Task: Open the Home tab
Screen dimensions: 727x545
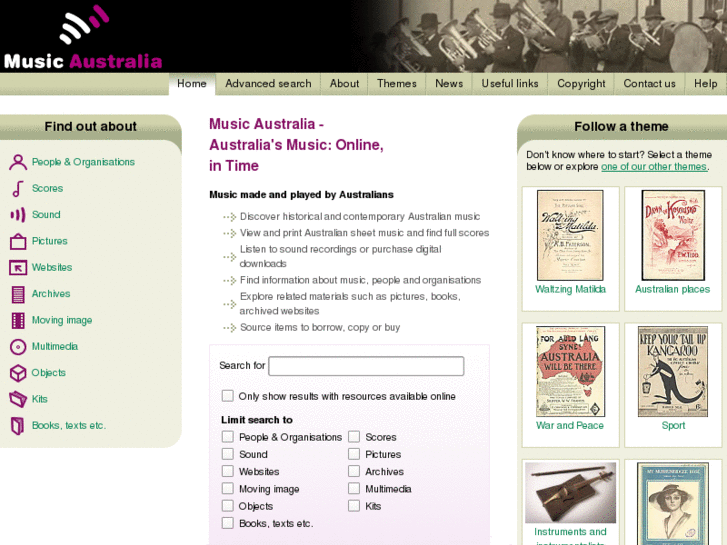Action: (x=192, y=84)
